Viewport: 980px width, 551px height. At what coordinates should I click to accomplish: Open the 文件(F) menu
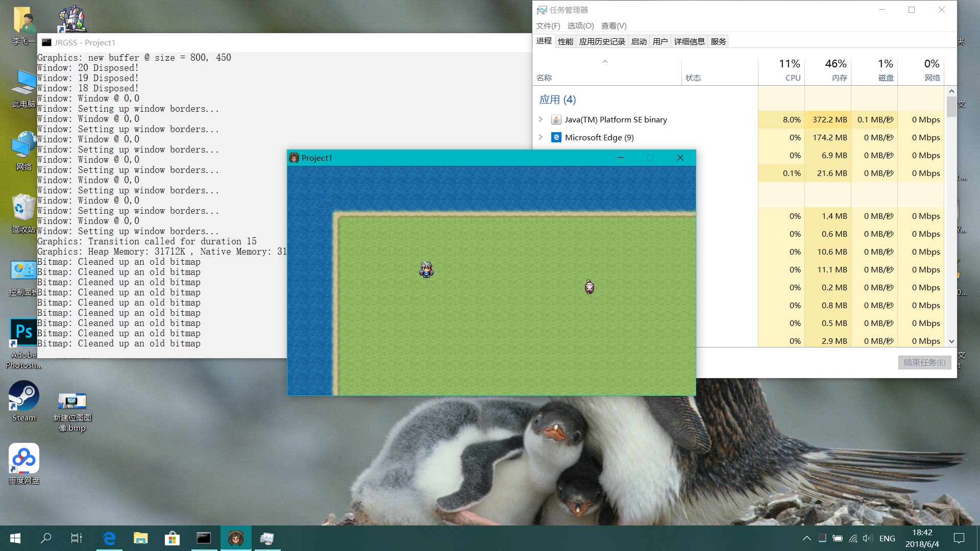click(548, 26)
